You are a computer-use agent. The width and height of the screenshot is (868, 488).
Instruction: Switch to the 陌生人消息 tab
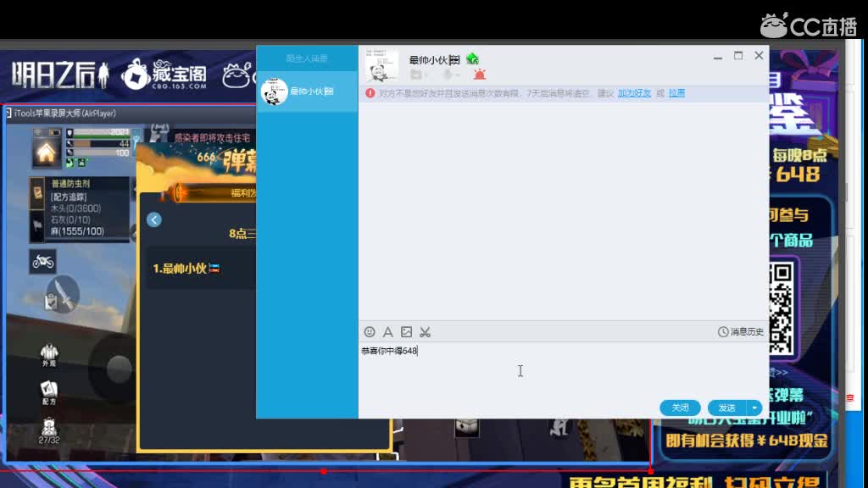[x=307, y=56]
